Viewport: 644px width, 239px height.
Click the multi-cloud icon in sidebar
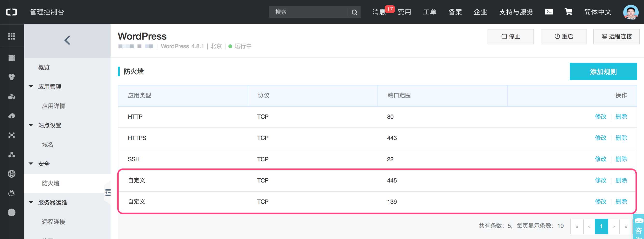coord(12,97)
